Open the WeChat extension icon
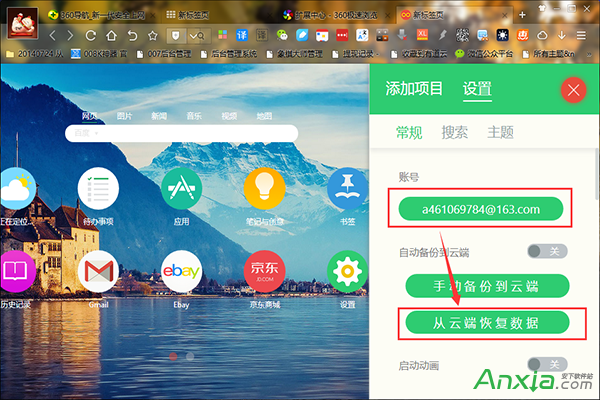 click(x=282, y=35)
